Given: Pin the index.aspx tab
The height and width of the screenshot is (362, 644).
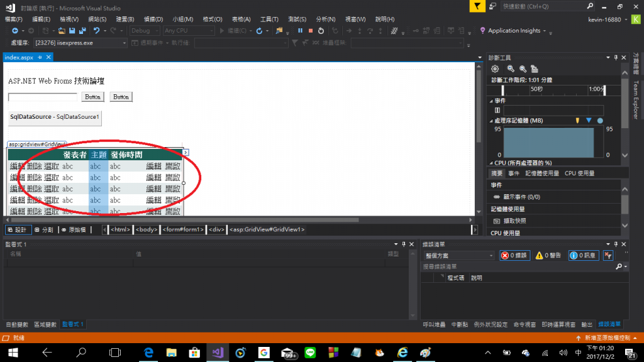Looking at the screenshot, I should pos(40,57).
